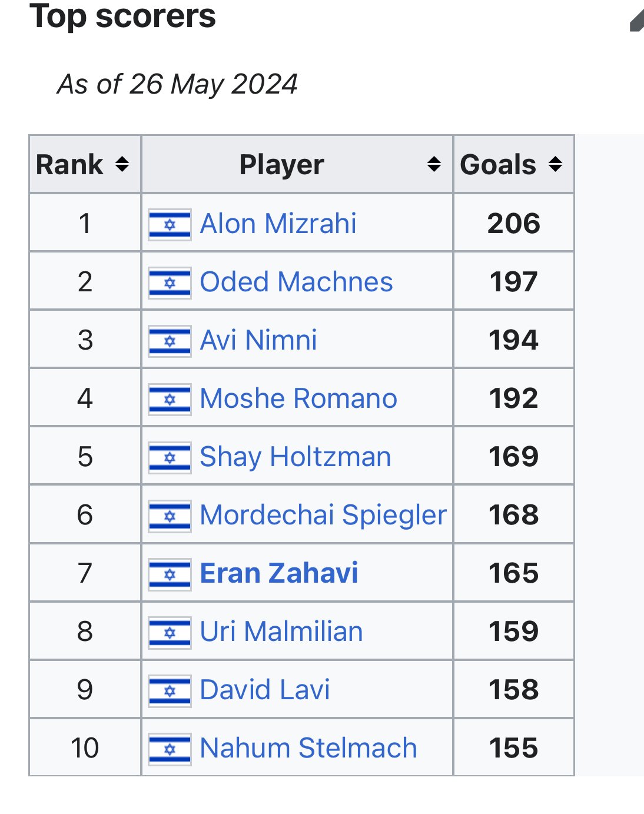
Task: Select bold Eran Zahavi link
Action: [279, 573]
